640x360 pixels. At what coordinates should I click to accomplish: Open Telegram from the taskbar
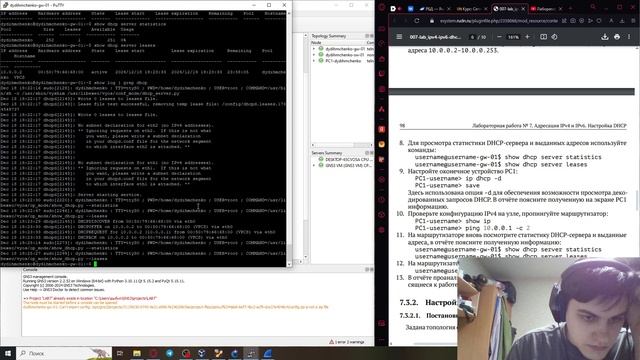(170, 353)
